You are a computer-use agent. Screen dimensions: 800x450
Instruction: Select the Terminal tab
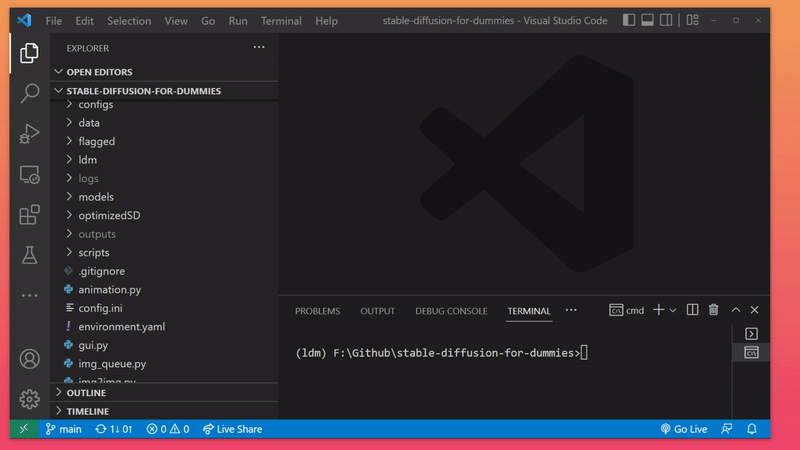click(x=529, y=311)
